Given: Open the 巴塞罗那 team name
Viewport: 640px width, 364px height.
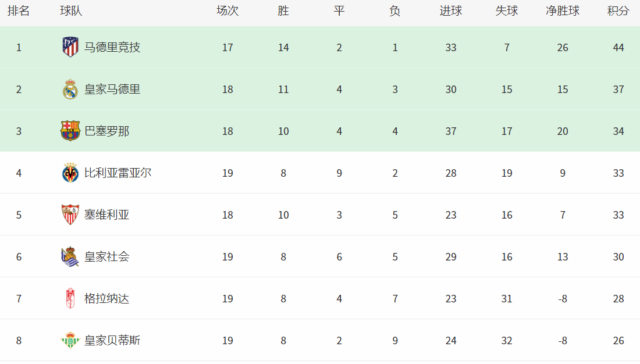Looking at the screenshot, I should (x=106, y=131).
